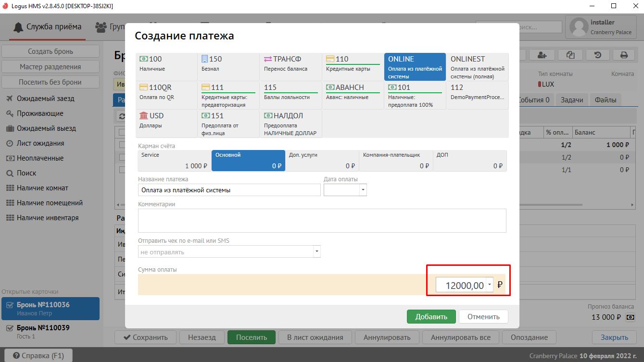Open the Дата оплаты date dropdown

363,190
